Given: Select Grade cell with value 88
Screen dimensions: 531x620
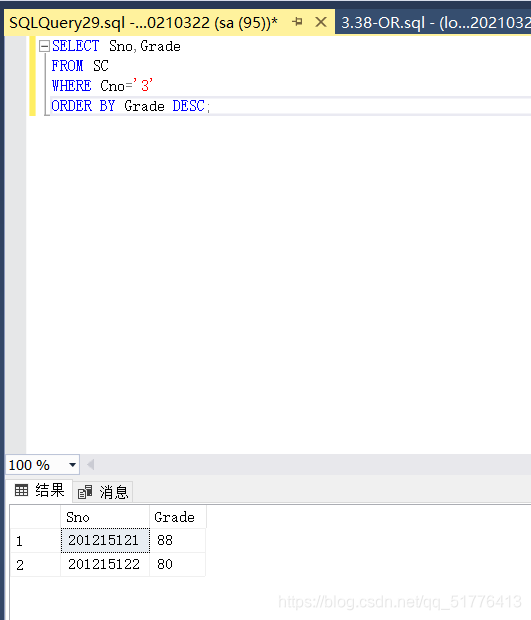Looking at the screenshot, I should 178,541.
